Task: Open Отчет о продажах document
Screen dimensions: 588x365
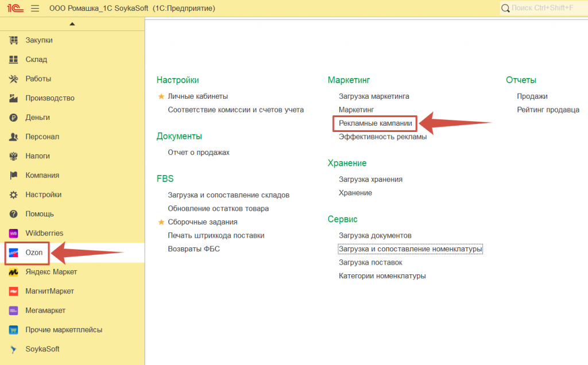Action: tap(198, 152)
